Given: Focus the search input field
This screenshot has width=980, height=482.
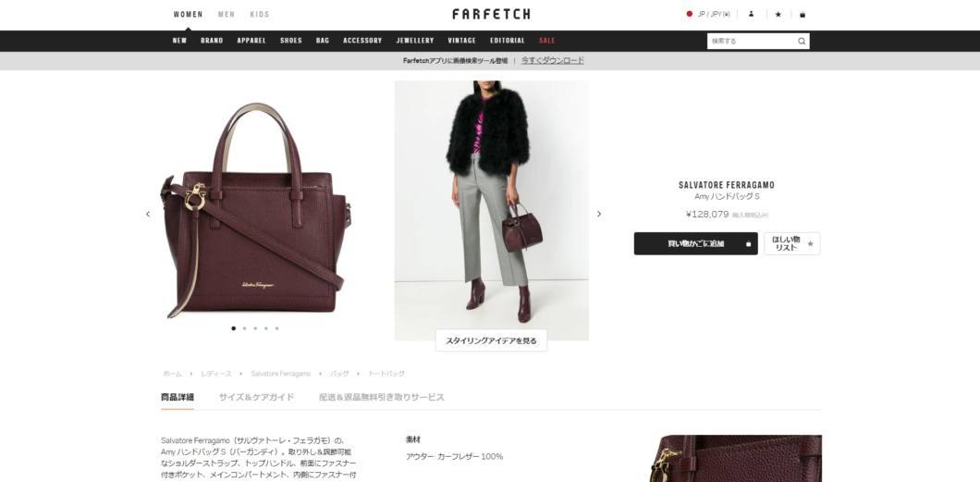Looking at the screenshot, I should (x=752, y=42).
